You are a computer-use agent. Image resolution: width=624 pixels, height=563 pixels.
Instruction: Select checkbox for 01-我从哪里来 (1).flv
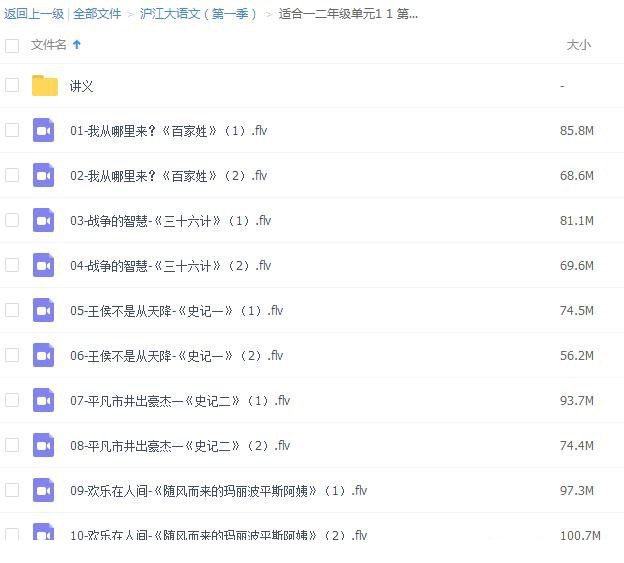[x=12, y=130]
